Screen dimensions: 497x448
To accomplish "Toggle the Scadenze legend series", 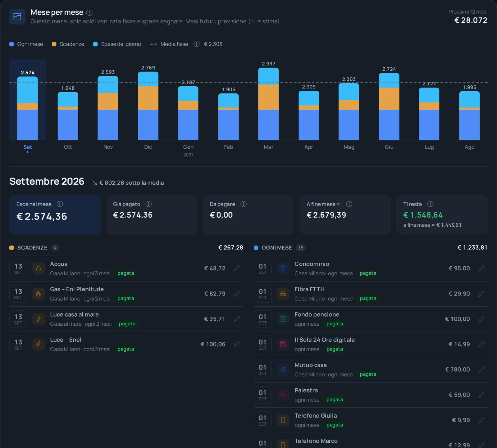I will tap(68, 44).
